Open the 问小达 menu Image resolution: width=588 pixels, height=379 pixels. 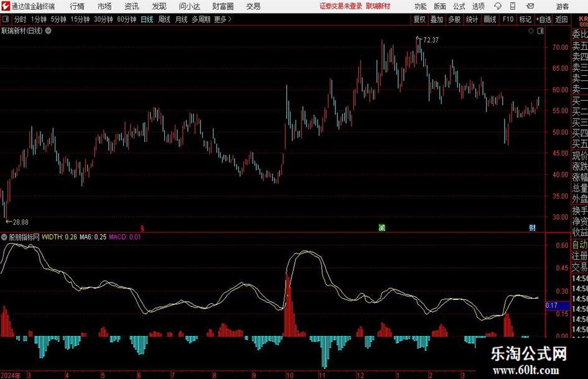pos(189,6)
